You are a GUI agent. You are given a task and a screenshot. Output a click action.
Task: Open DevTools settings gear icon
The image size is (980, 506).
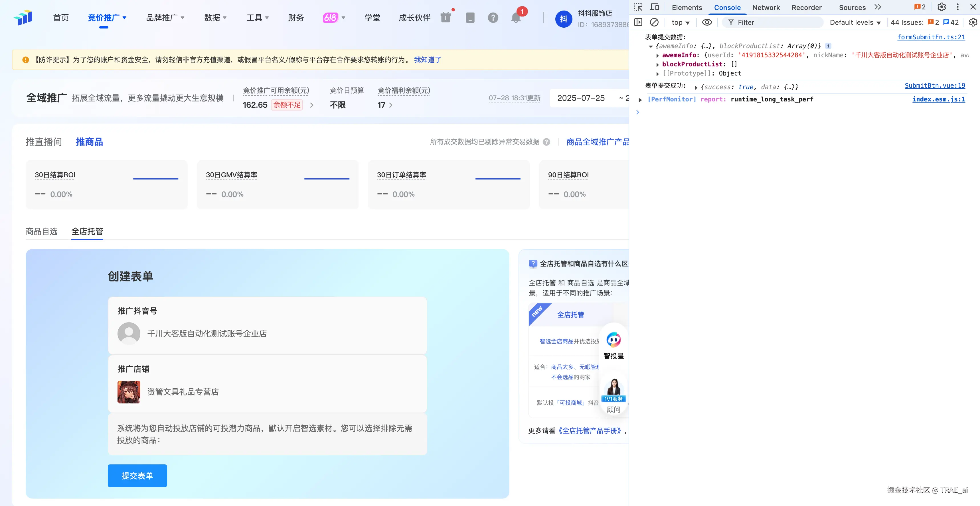point(941,7)
